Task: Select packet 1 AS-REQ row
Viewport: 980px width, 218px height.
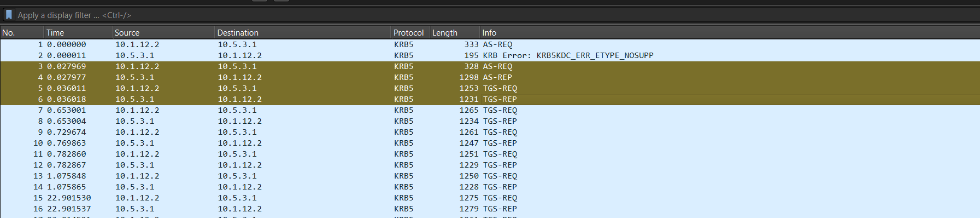Action: [x=490, y=44]
